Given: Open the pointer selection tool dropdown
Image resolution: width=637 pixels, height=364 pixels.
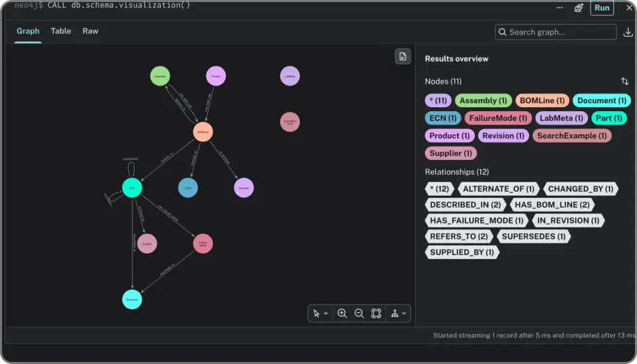Looking at the screenshot, I should click(x=320, y=313).
